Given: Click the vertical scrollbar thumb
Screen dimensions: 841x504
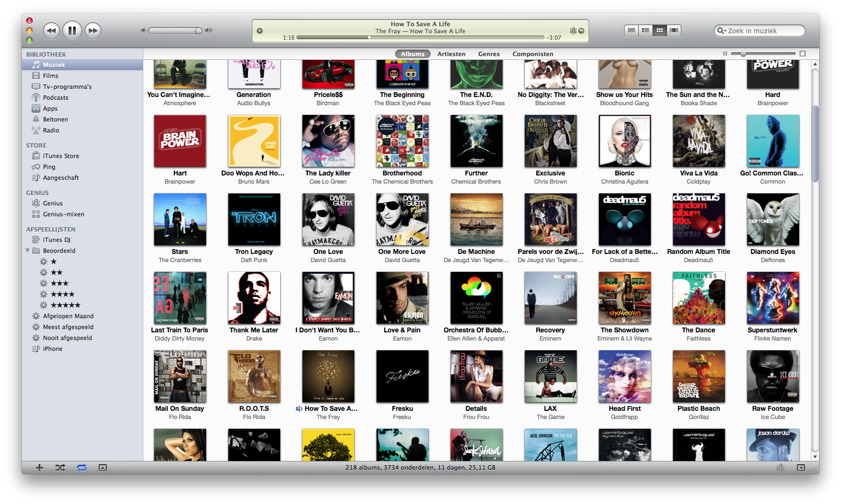Looking at the screenshot, I should pos(815,143).
